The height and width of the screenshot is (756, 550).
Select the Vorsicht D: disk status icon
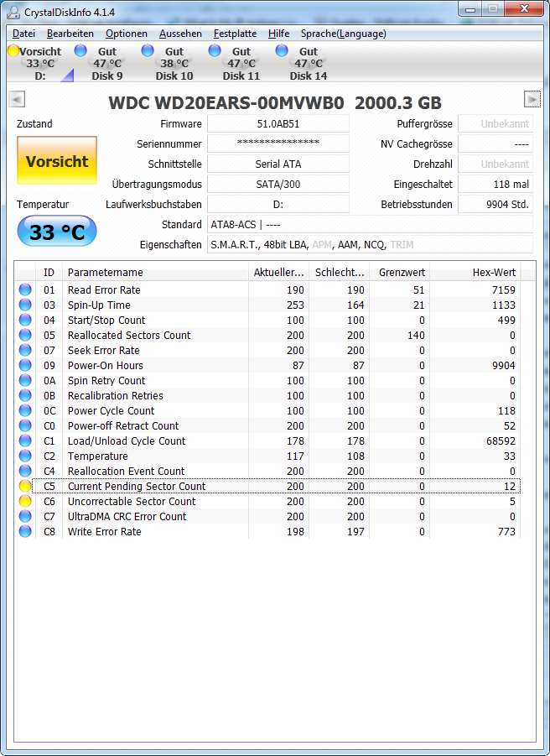[13, 50]
